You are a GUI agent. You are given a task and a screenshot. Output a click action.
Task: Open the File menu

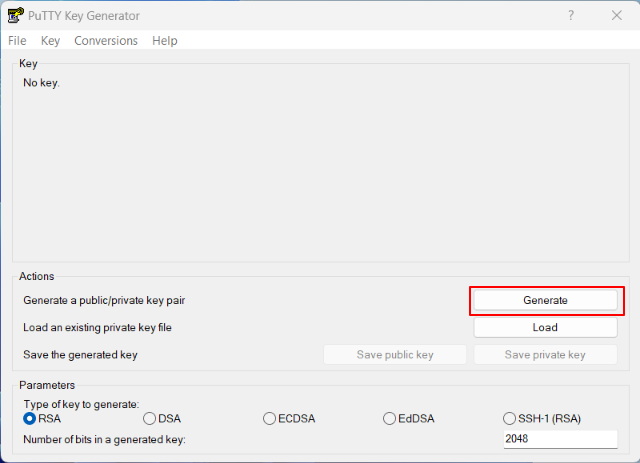click(17, 41)
